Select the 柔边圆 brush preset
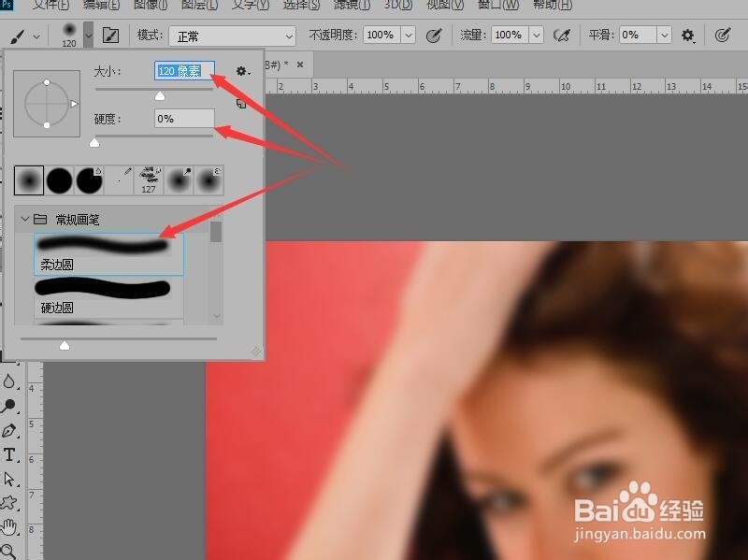This screenshot has width=748, height=560. tap(108, 254)
